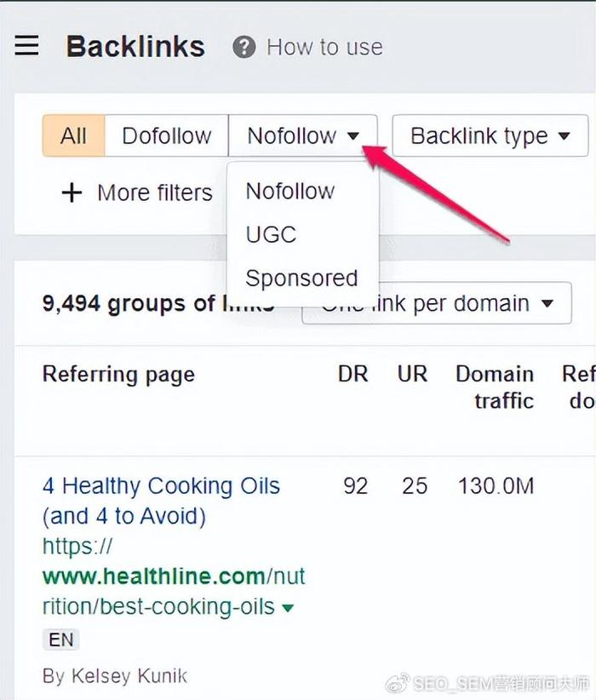
Task: Click the question mark help icon
Action: pos(244,47)
